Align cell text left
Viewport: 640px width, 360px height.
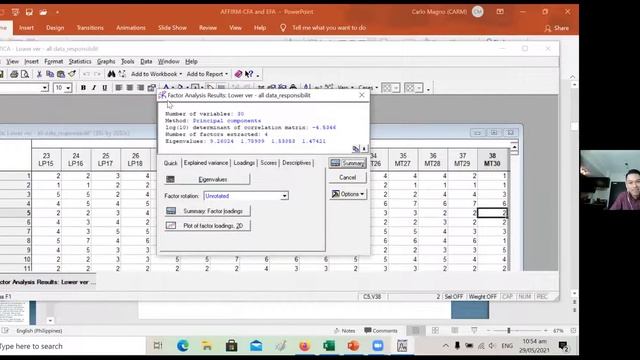[x=119, y=88]
